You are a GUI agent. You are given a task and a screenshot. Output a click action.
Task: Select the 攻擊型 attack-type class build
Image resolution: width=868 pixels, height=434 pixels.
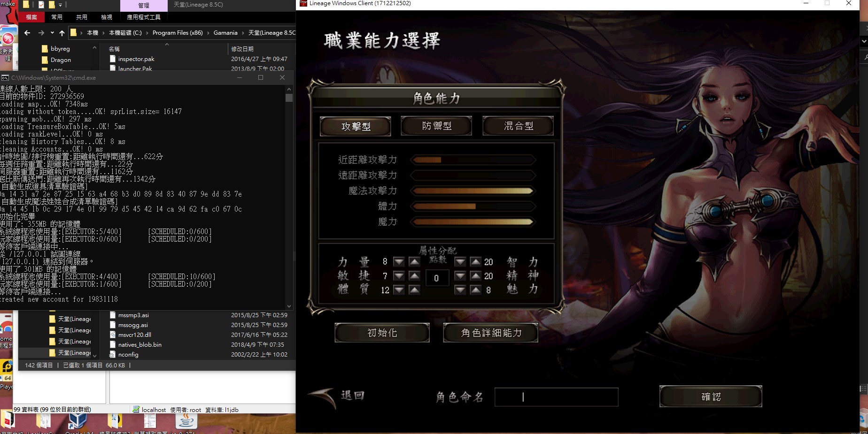click(x=356, y=126)
